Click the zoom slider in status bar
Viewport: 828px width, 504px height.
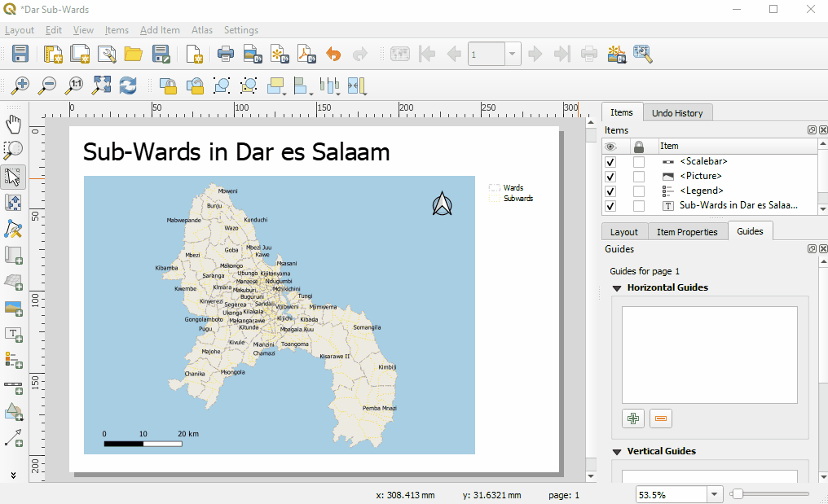[770, 494]
